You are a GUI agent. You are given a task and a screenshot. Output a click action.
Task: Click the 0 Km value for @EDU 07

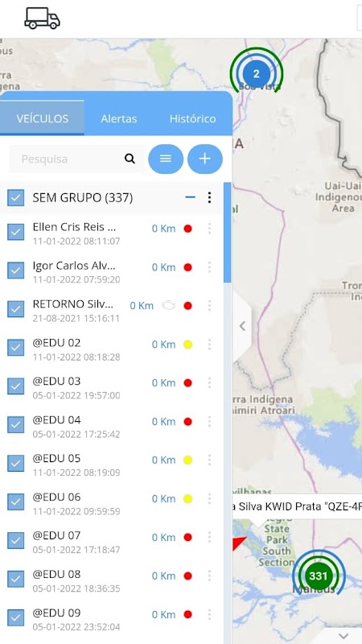click(163, 537)
